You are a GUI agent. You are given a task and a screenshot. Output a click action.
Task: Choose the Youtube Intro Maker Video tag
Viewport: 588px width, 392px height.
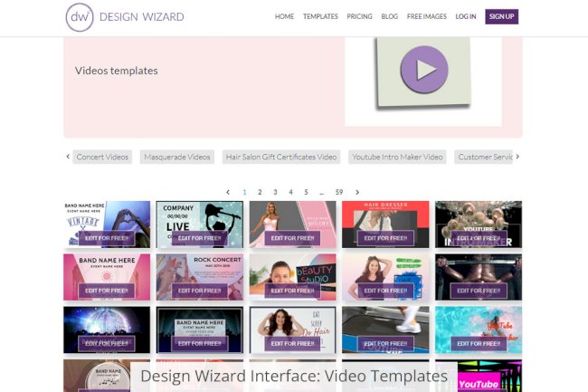pyautogui.click(x=397, y=157)
